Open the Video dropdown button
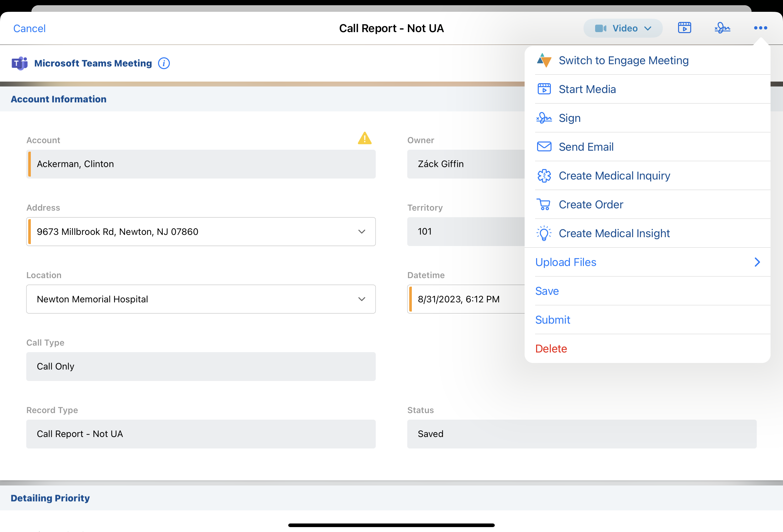The width and height of the screenshot is (783, 532). (x=623, y=28)
